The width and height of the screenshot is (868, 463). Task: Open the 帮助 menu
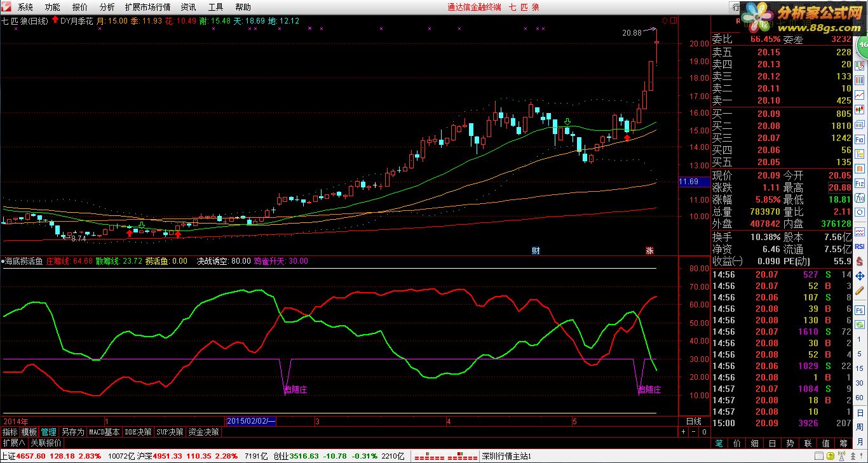(x=243, y=7)
